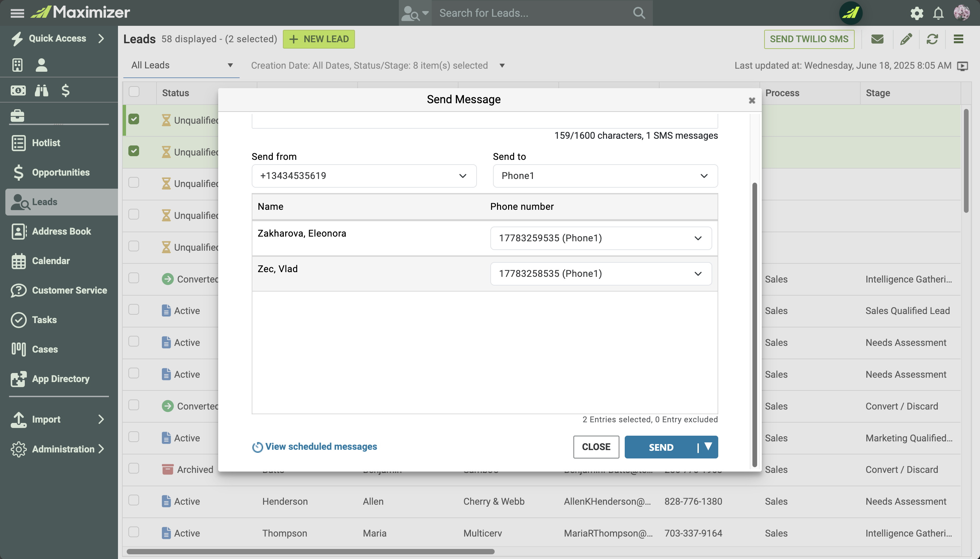Close the Send Message dialog
The image size is (980, 559).
752,101
